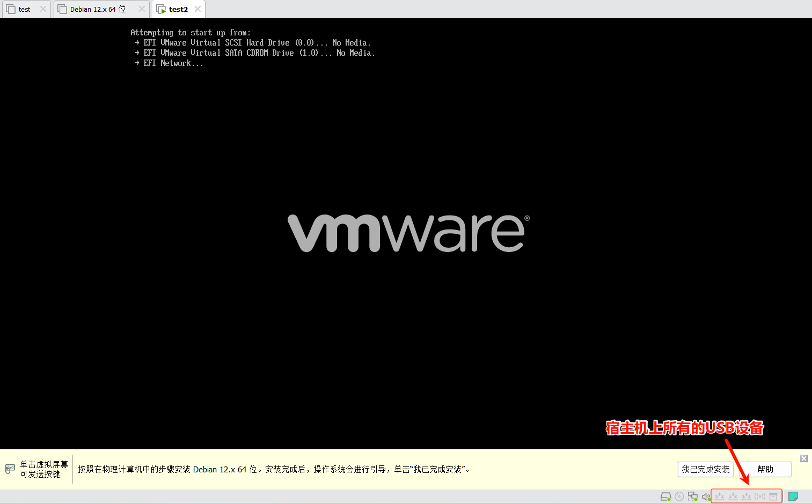The height and width of the screenshot is (504, 812).
Task: Close the test tab
Action: 43,9
